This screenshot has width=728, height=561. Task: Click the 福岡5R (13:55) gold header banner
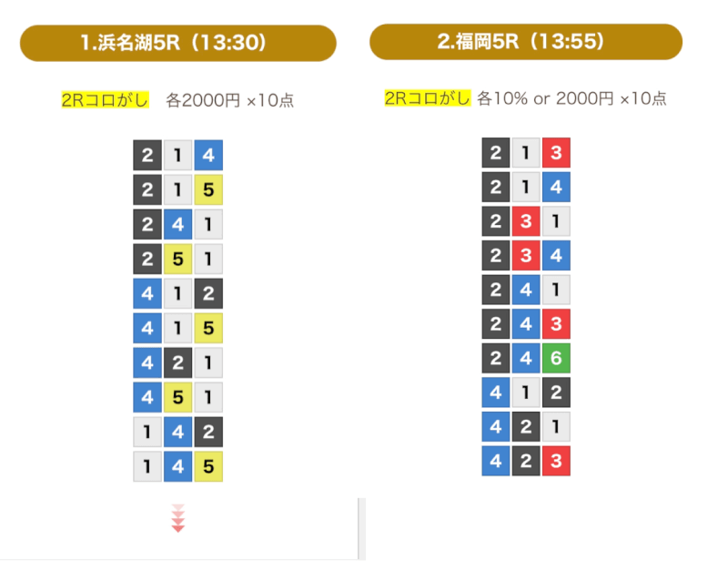pyautogui.click(x=526, y=42)
